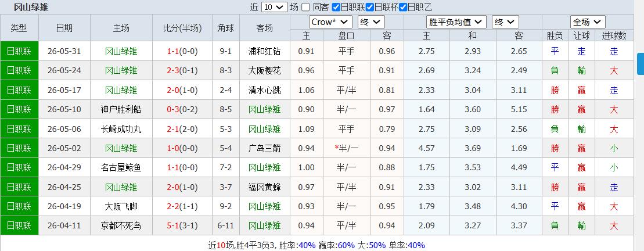Image resolution: width=644 pixels, height=251 pixels.
Task: Click score 5-1(3-1) at 京都不死鸟
Action: click(x=182, y=225)
